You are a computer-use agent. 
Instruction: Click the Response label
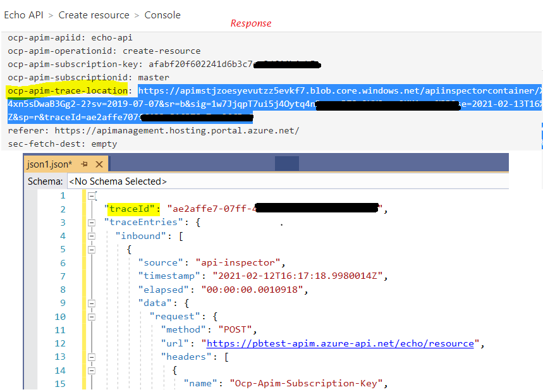tap(251, 23)
